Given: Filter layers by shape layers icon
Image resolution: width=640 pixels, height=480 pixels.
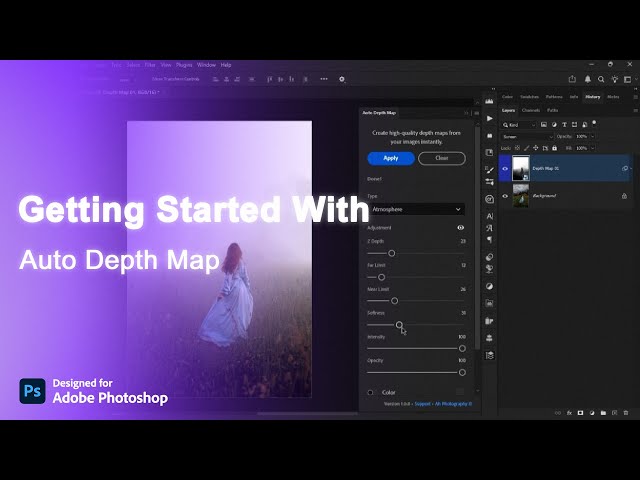Looking at the screenshot, I should pos(574,124).
